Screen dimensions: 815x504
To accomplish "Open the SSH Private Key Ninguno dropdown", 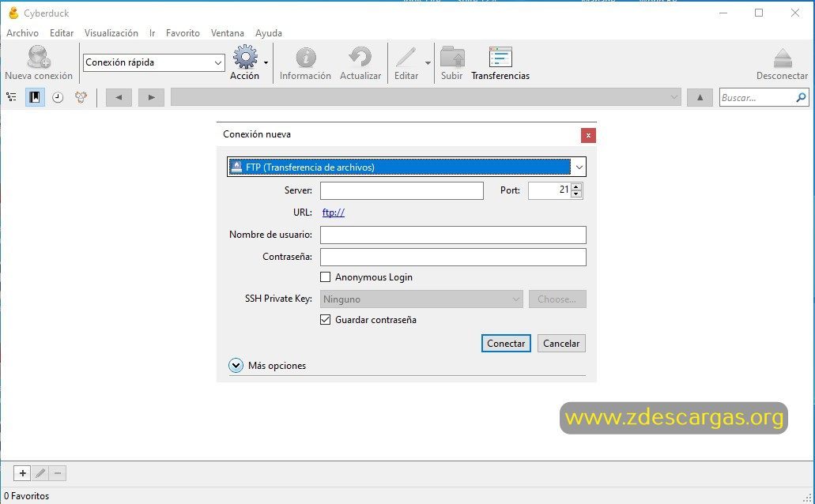I will (421, 299).
